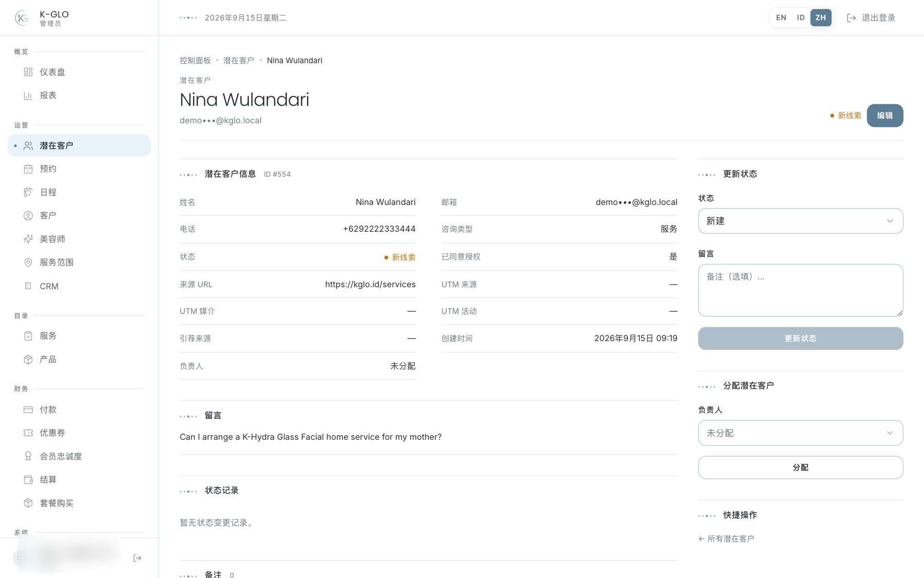Open the 日程 sidebar menu item

pos(79,192)
